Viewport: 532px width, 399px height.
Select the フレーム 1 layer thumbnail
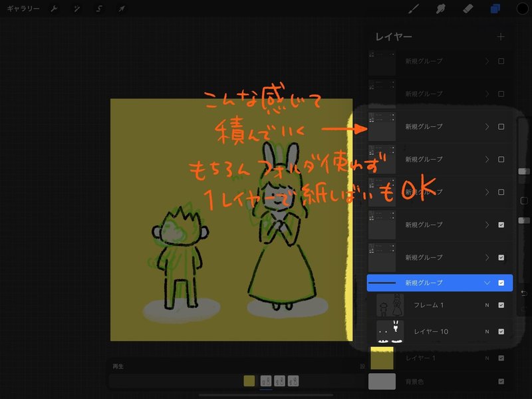[390, 305]
